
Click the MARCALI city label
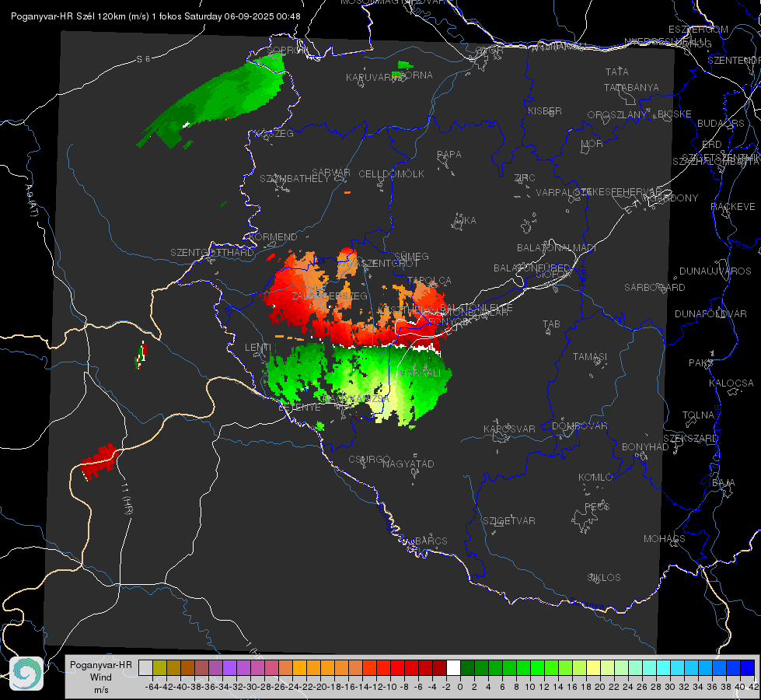click(x=420, y=373)
